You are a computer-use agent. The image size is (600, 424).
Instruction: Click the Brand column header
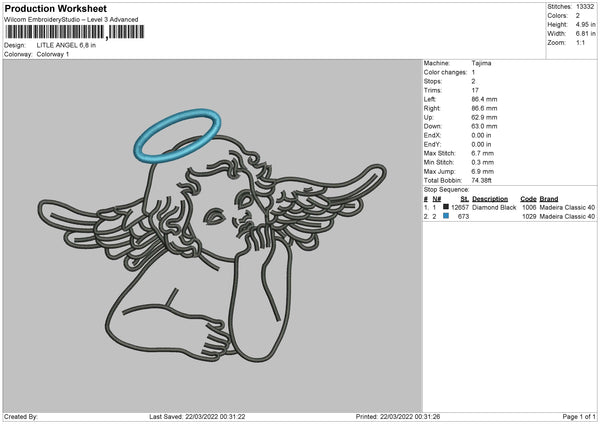click(x=549, y=199)
